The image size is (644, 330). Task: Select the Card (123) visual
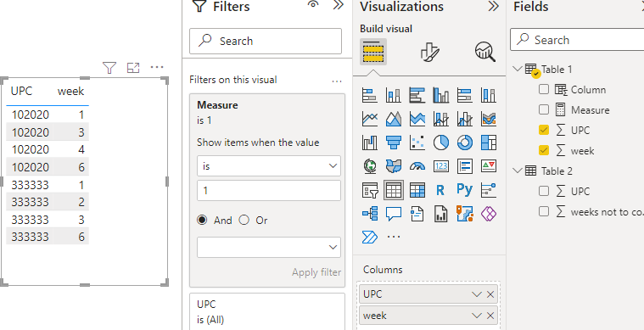pyautogui.click(x=441, y=166)
